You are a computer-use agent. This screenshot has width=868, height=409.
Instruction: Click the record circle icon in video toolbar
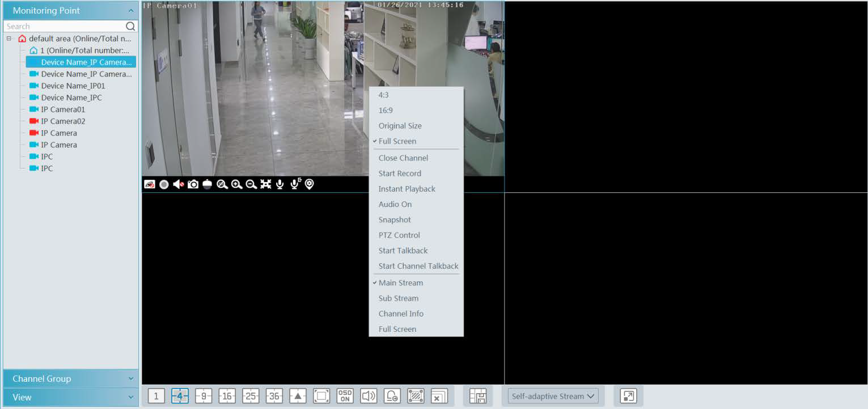pyautogui.click(x=164, y=184)
